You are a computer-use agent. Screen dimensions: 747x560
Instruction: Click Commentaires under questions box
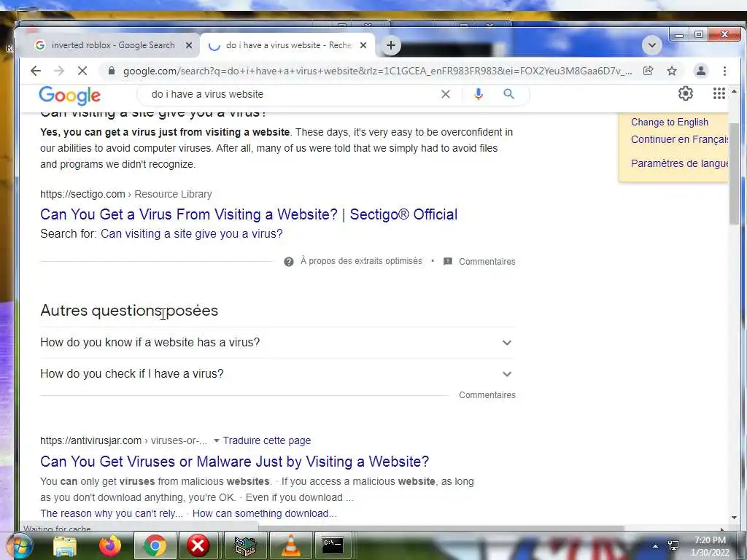[x=487, y=394]
